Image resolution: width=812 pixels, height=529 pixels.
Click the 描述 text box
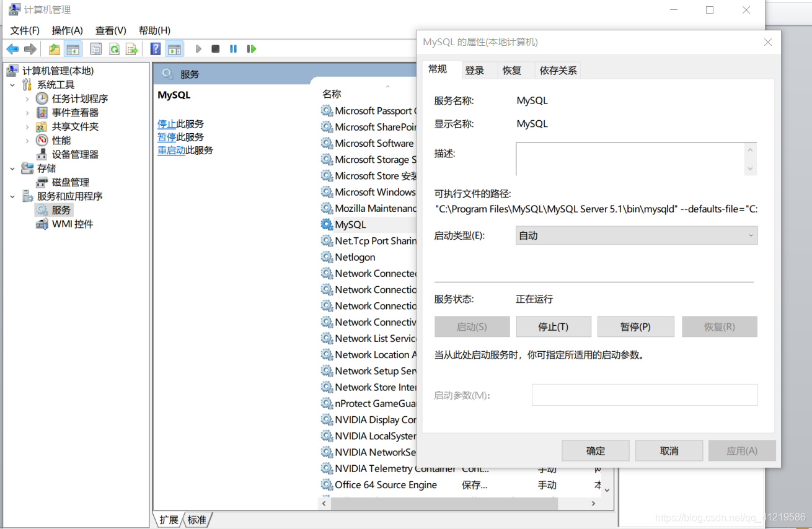tap(630, 159)
